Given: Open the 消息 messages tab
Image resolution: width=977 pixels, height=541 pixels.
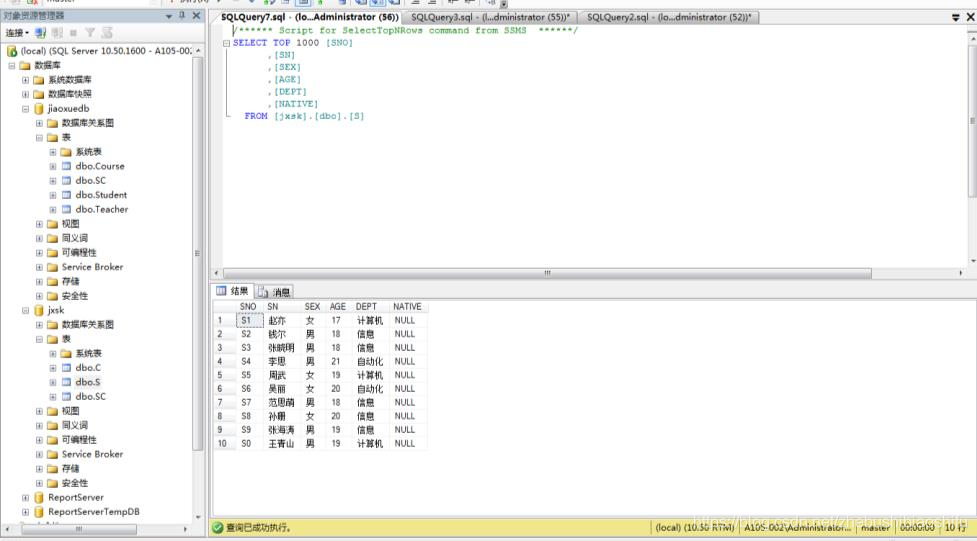Looking at the screenshot, I should click(x=274, y=292).
